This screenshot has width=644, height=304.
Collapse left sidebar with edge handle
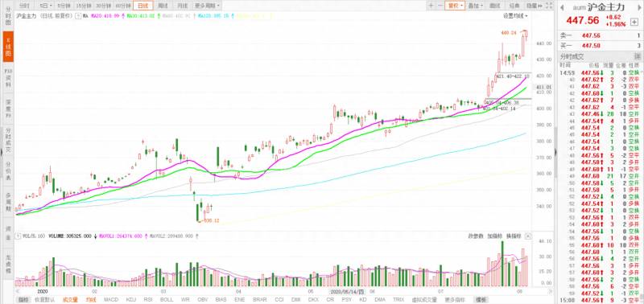point(2,152)
